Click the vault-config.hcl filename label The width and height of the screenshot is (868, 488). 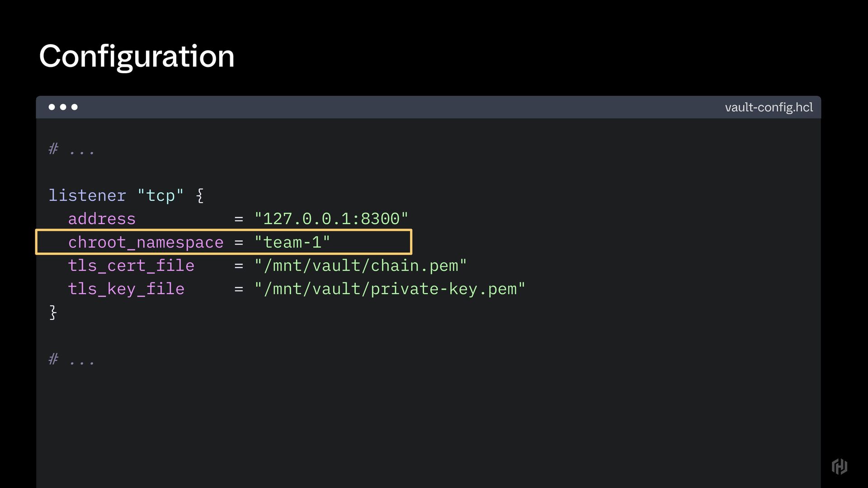coord(769,108)
